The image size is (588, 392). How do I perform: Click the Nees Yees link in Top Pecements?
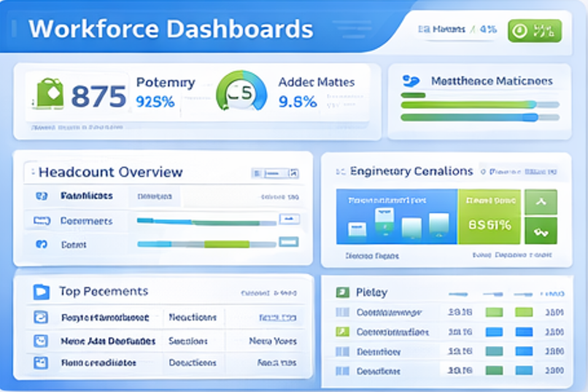click(272, 341)
